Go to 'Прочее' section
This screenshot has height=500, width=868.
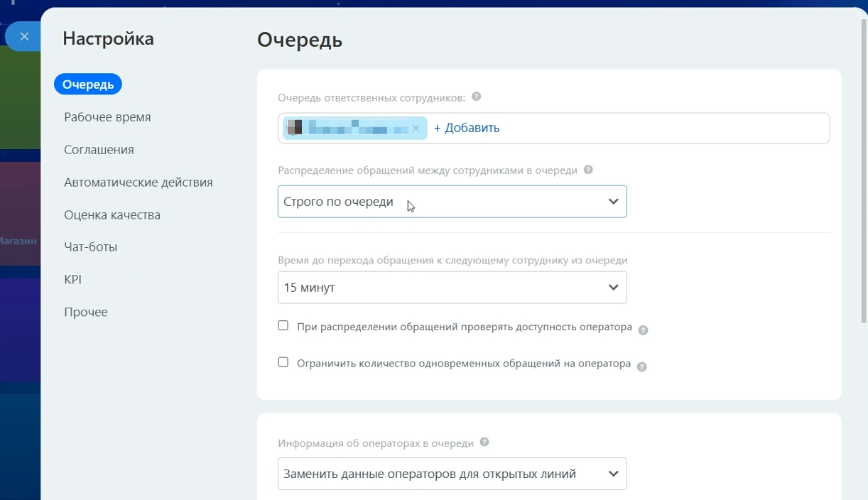tap(86, 312)
